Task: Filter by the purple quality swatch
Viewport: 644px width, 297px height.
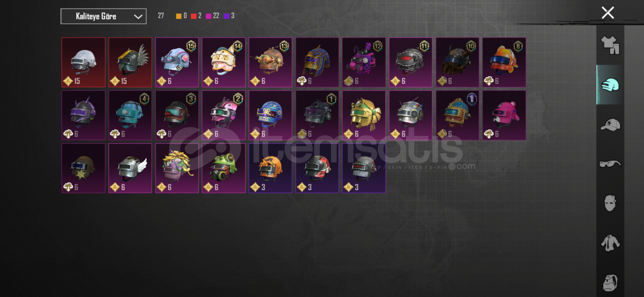Action: pyautogui.click(x=226, y=16)
